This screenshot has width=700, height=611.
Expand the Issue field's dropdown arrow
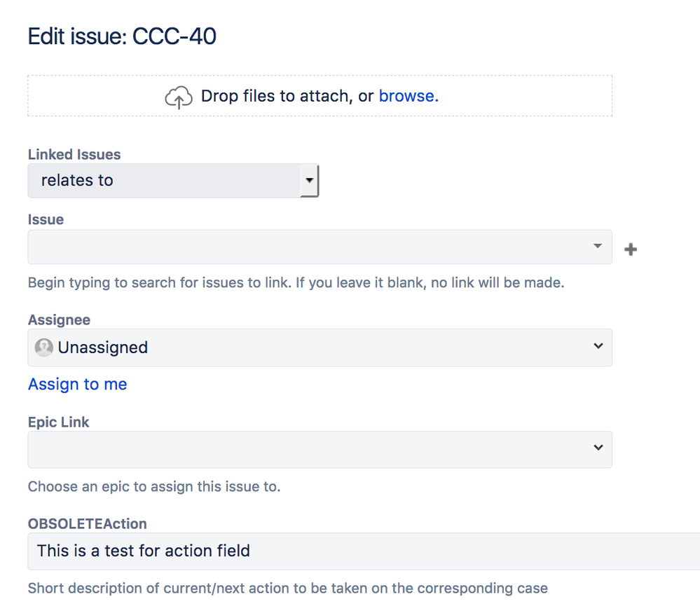598,247
